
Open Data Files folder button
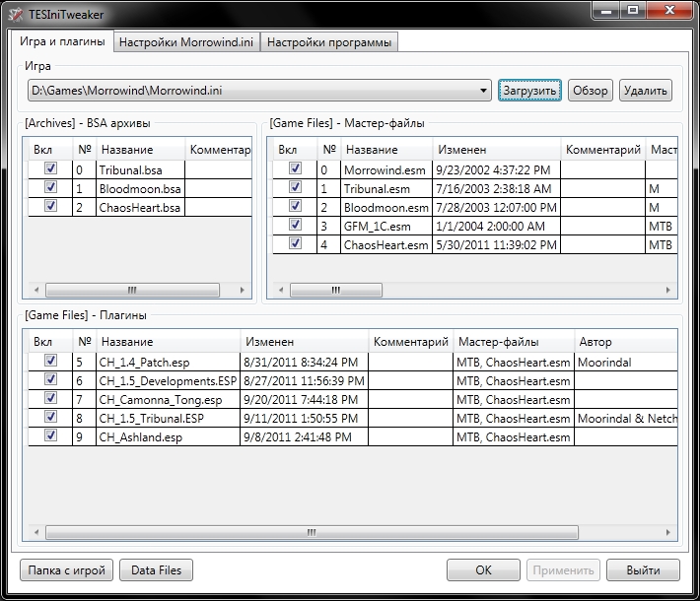tap(156, 570)
